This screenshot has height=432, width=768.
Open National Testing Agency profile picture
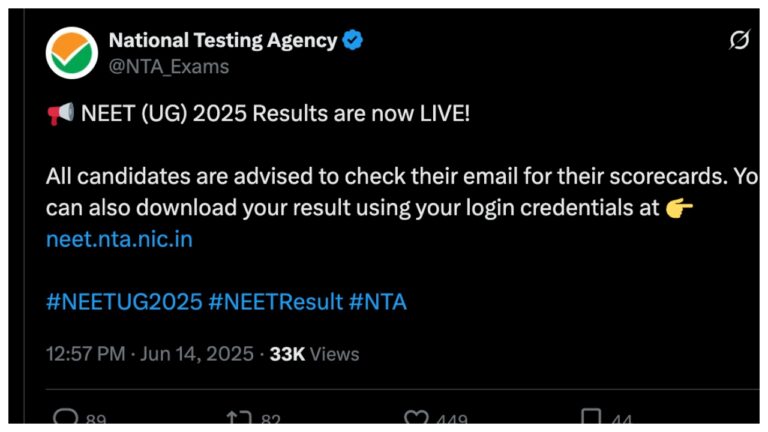coord(72,53)
